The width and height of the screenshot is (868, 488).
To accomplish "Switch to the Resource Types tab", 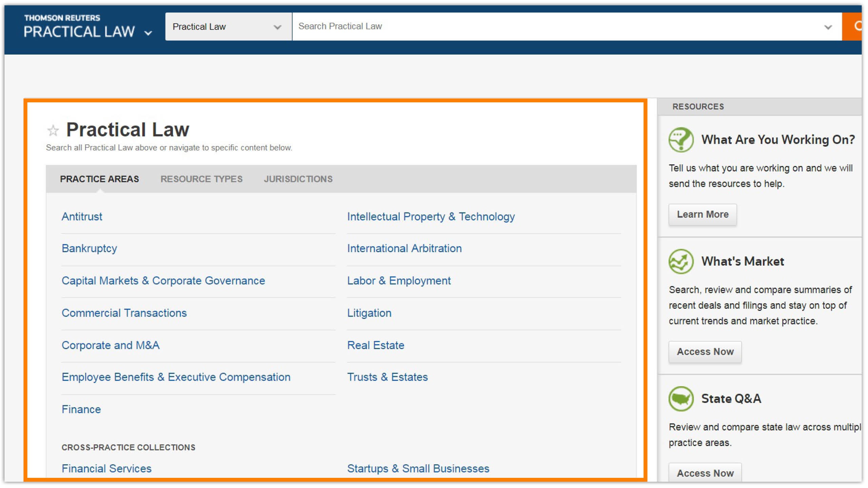I will coord(201,179).
